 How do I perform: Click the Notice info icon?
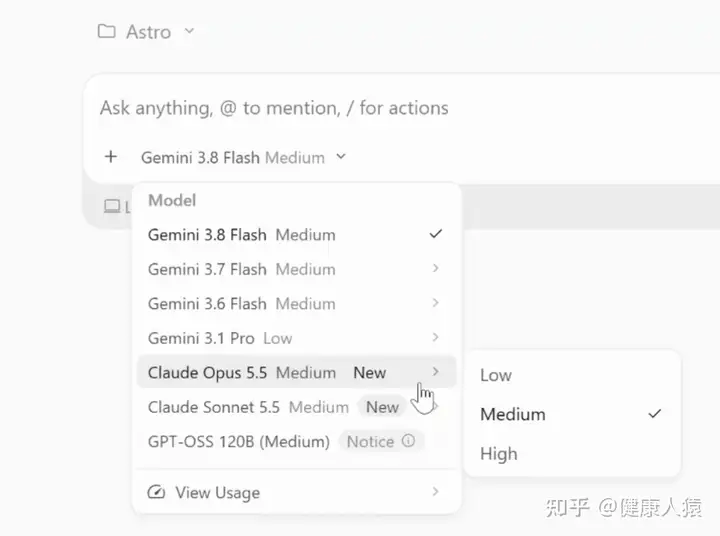[x=408, y=441]
